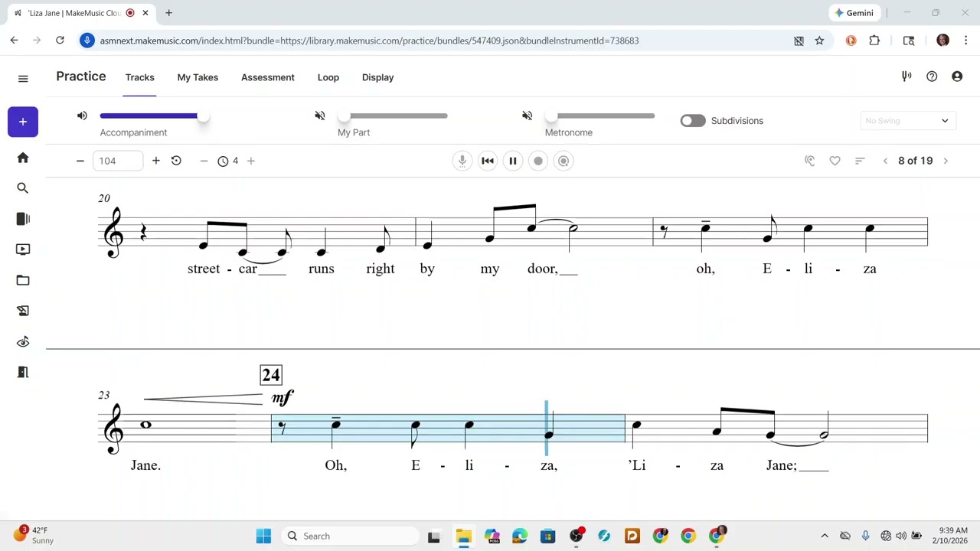The width and height of the screenshot is (980, 551).
Task: Click the taskbar Search box
Action: tap(350, 536)
